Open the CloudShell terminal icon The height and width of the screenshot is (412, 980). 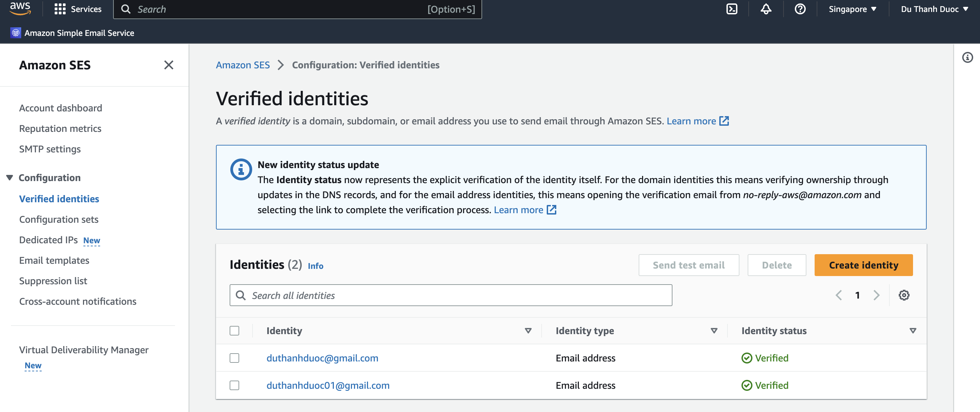pyautogui.click(x=732, y=9)
